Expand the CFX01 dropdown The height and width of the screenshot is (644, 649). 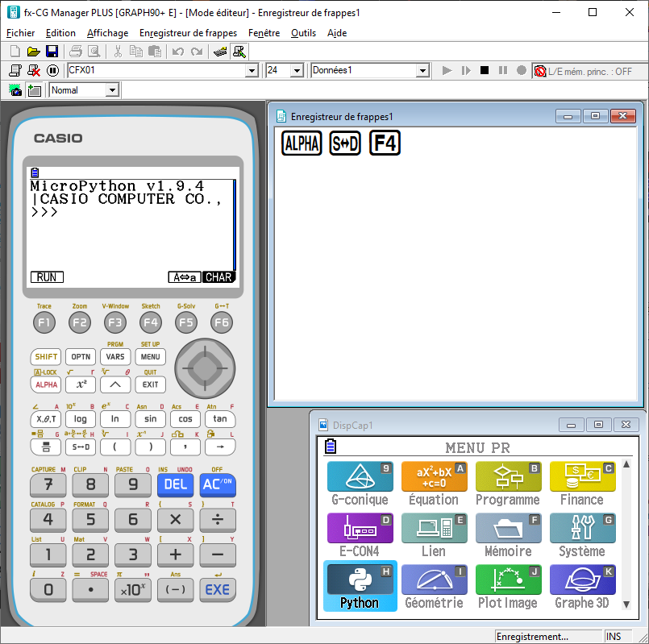(x=252, y=71)
